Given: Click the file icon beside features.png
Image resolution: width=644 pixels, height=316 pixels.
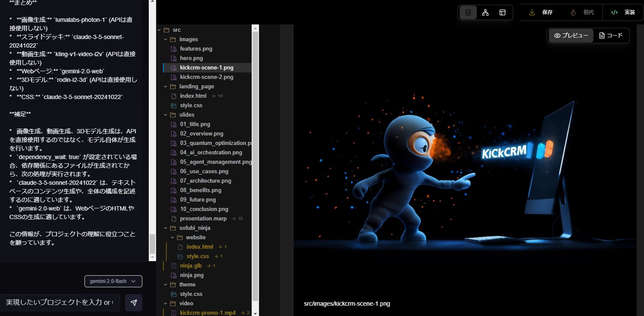Looking at the screenshot, I should click(x=174, y=49).
